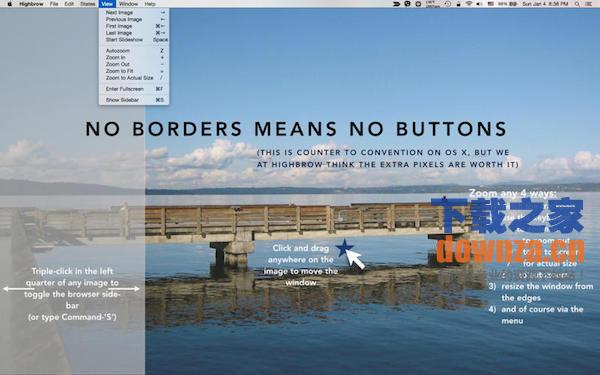Choose Show Sidebar menu entry
This screenshot has height=375, width=600.
134,100
